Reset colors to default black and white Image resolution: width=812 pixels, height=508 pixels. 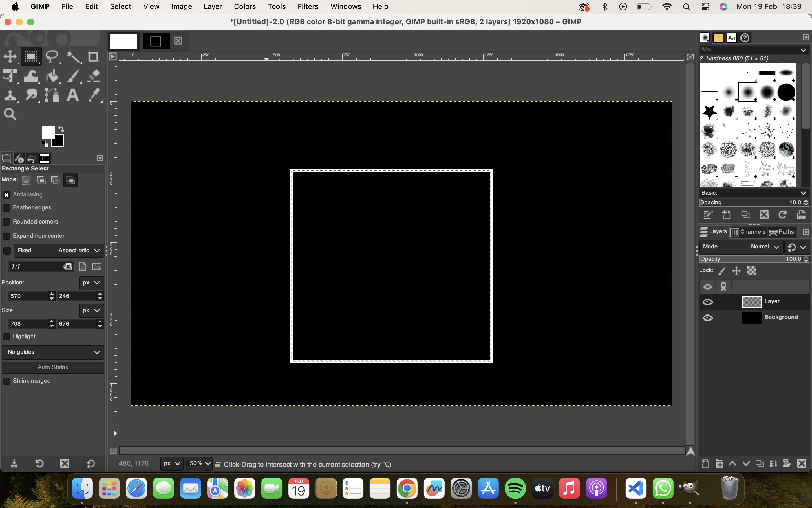pos(45,144)
